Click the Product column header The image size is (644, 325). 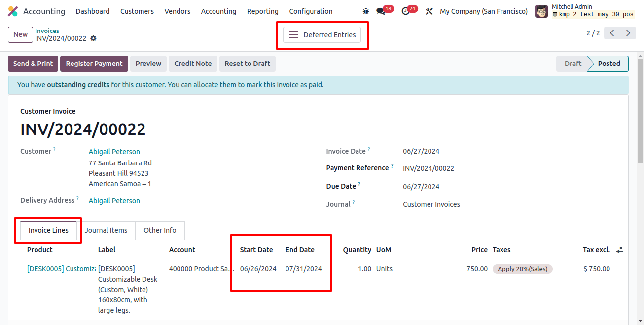(40, 250)
